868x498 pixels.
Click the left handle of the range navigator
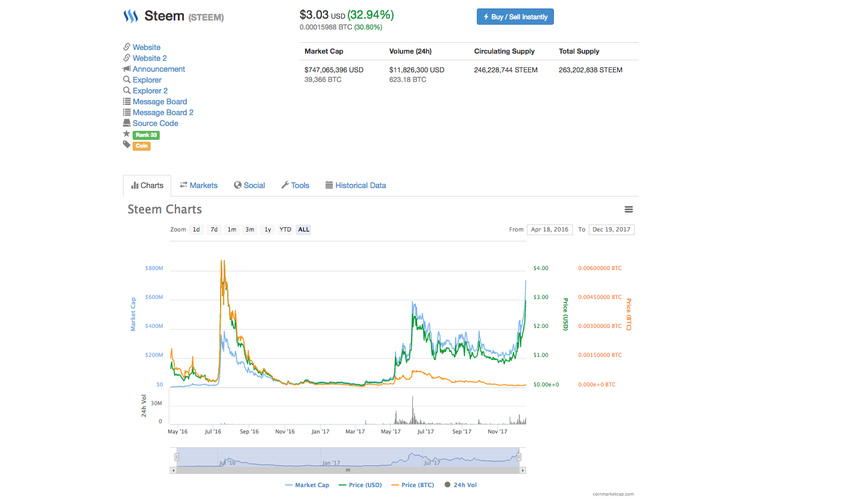pos(177,457)
